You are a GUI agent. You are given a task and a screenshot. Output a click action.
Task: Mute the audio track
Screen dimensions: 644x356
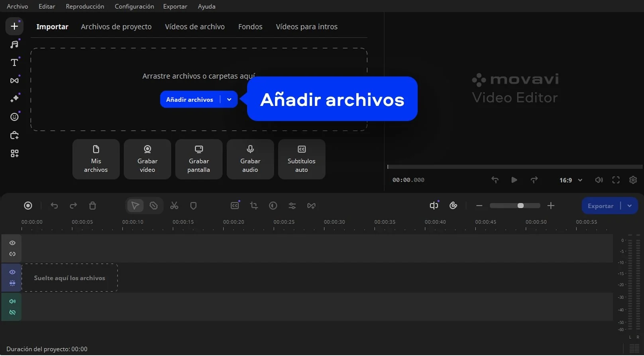coord(12,301)
